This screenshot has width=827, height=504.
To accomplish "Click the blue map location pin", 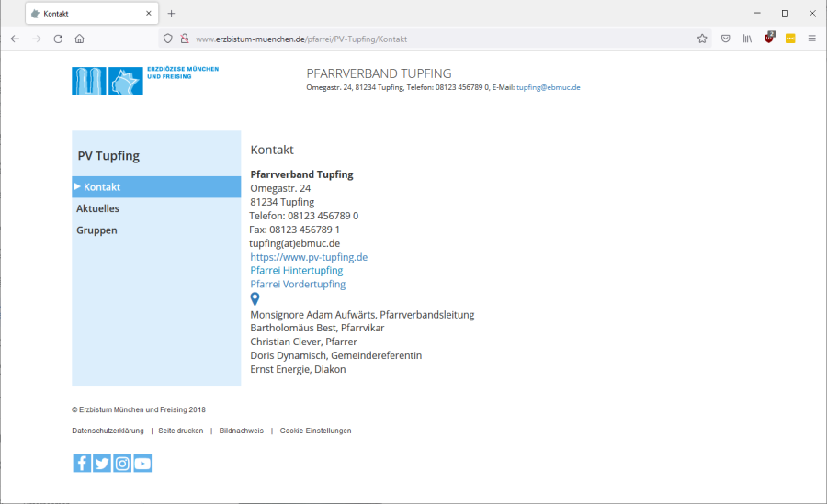I will click(x=255, y=299).
